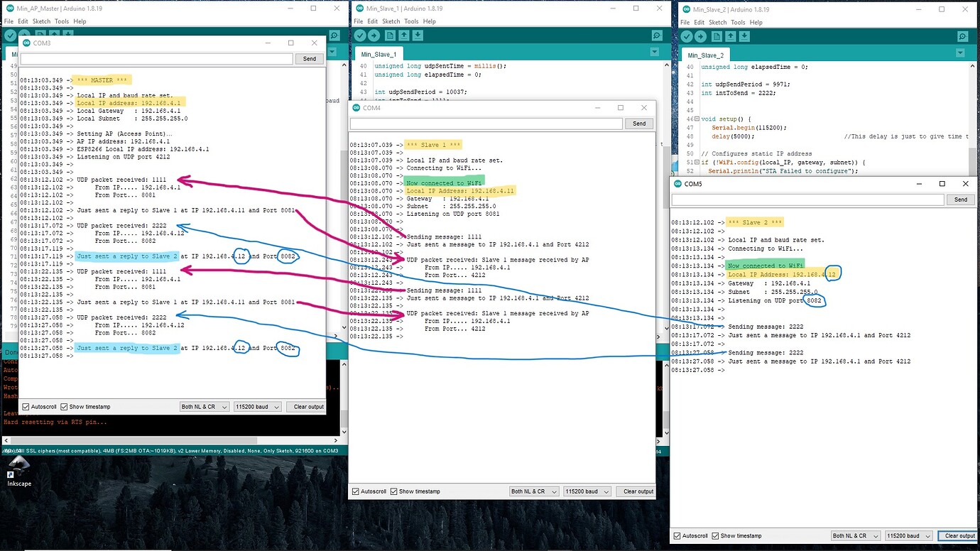Open Serial Monitor magnifier in Min_AP_Master window
The height and width of the screenshot is (551, 980).
tap(334, 35)
